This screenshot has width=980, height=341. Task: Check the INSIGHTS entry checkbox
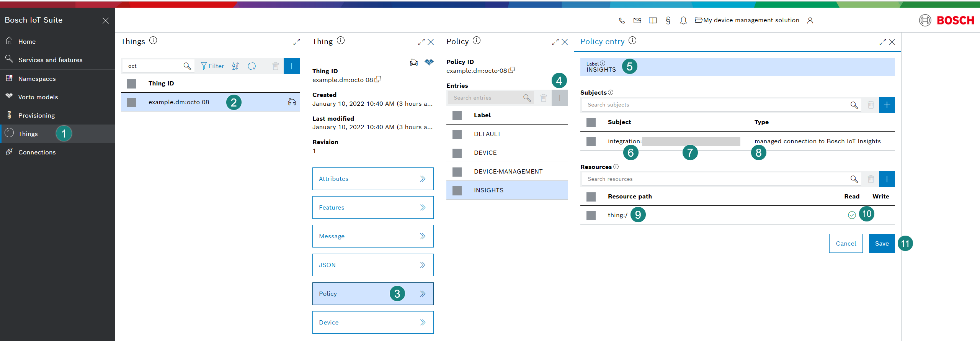click(457, 191)
